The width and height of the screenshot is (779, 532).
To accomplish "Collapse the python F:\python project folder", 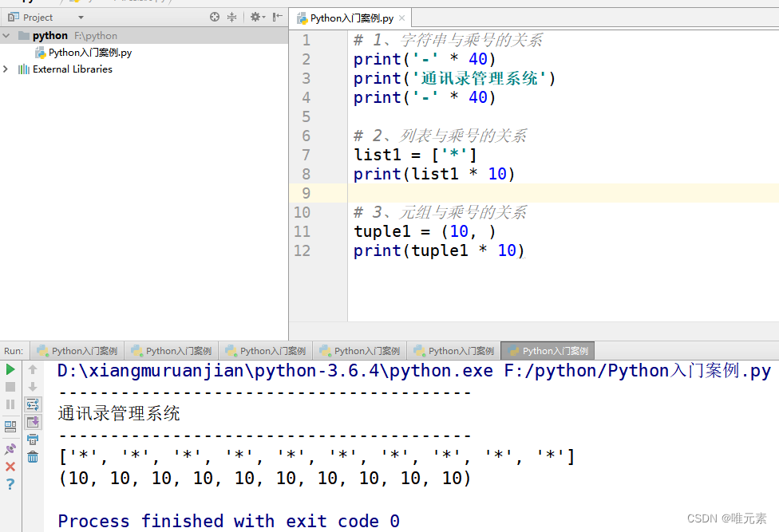I will click(6, 35).
